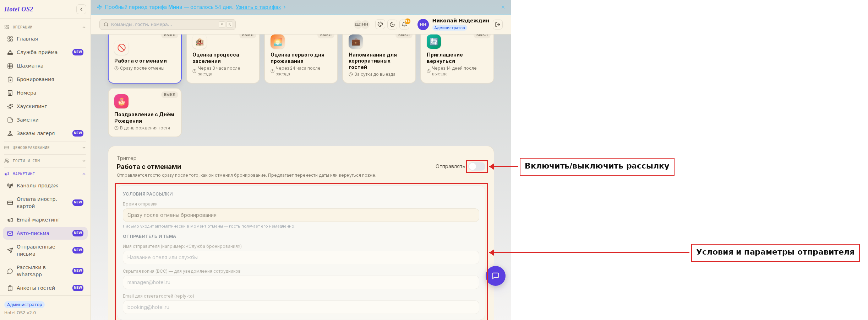This screenshot has height=320, width=868.
Task: Select the invitation to return trigger card
Action: pyautogui.click(x=457, y=58)
